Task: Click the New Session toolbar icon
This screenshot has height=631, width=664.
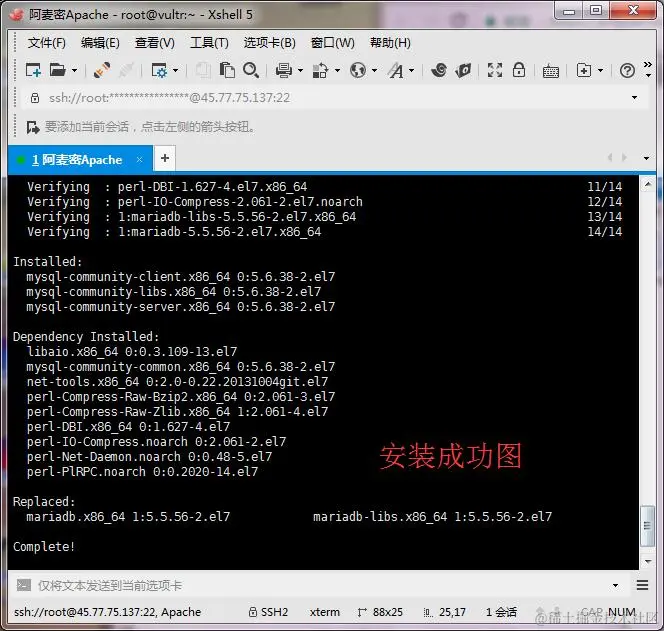Action: [x=33, y=70]
